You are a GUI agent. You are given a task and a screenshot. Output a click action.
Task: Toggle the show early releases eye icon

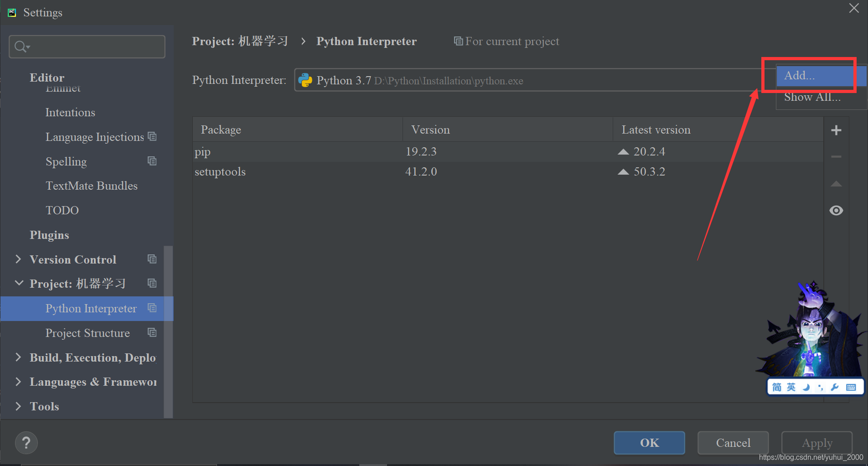click(x=836, y=210)
